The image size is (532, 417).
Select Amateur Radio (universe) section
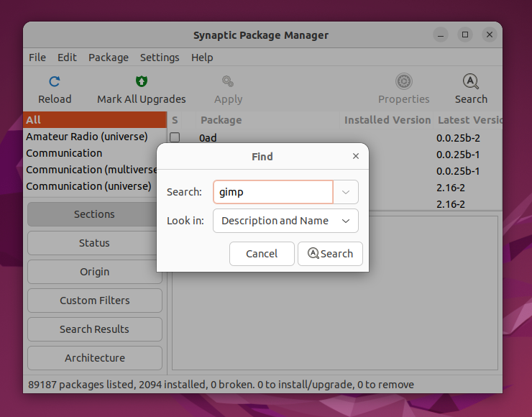pos(87,137)
